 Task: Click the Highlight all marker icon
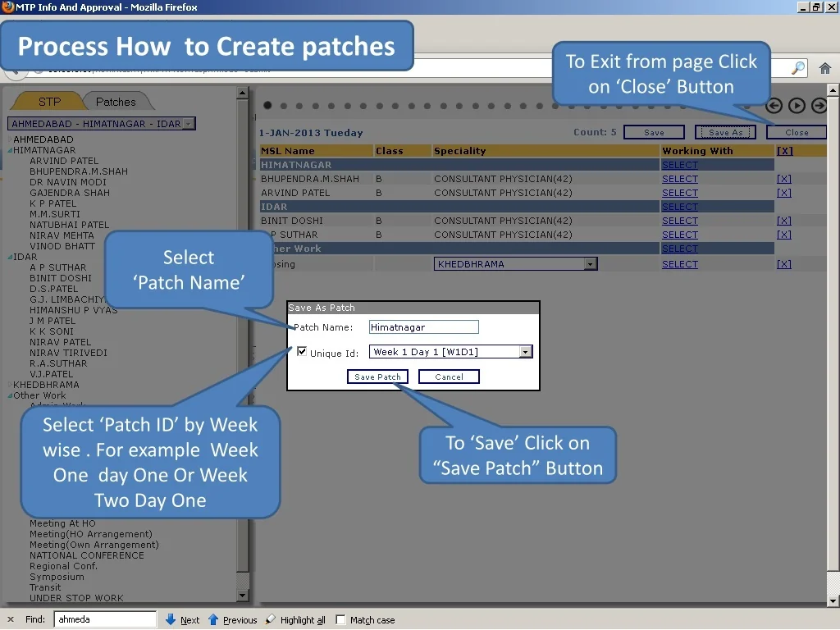[x=295, y=620]
